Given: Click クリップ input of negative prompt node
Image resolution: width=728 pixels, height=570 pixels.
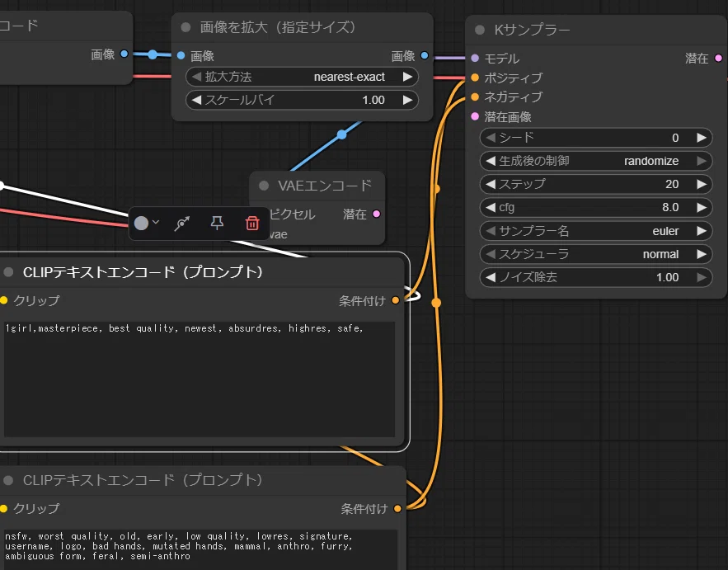Looking at the screenshot, I should [x=4, y=509].
